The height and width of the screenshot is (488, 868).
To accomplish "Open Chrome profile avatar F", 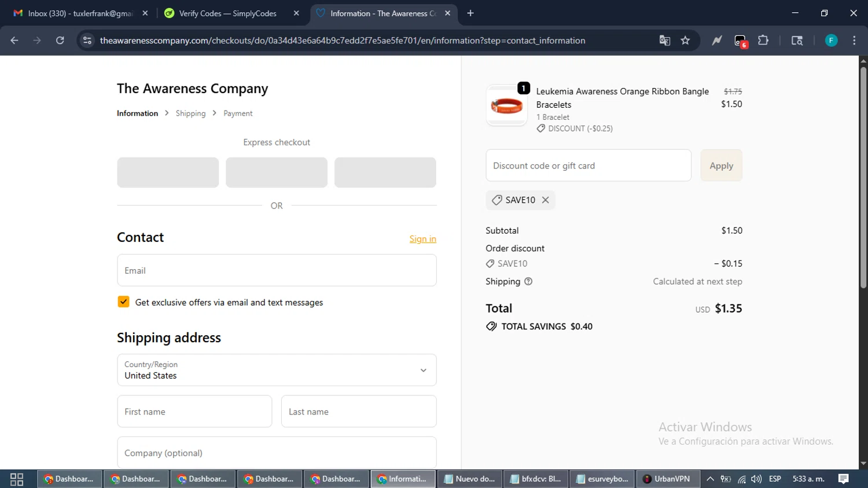I will point(832,41).
